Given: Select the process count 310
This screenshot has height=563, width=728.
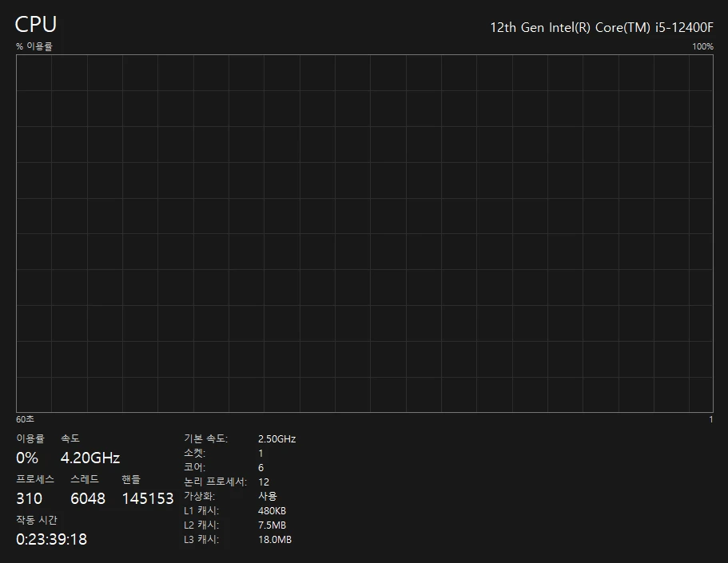Looking at the screenshot, I should coord(30,498).
